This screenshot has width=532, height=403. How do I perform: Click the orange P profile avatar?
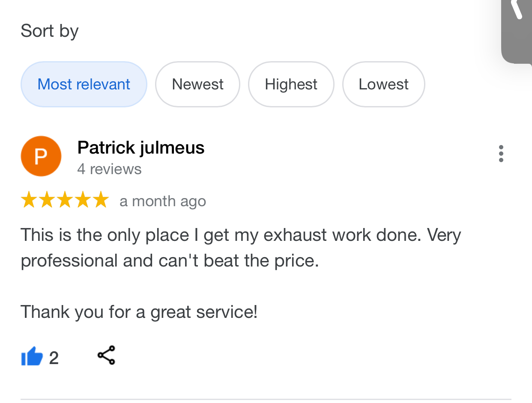(x=41, y=156)
